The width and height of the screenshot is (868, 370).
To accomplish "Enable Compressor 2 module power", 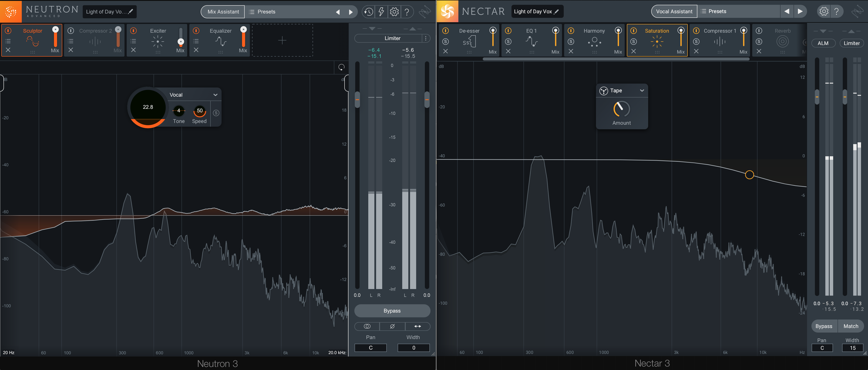I will point(71,31).
